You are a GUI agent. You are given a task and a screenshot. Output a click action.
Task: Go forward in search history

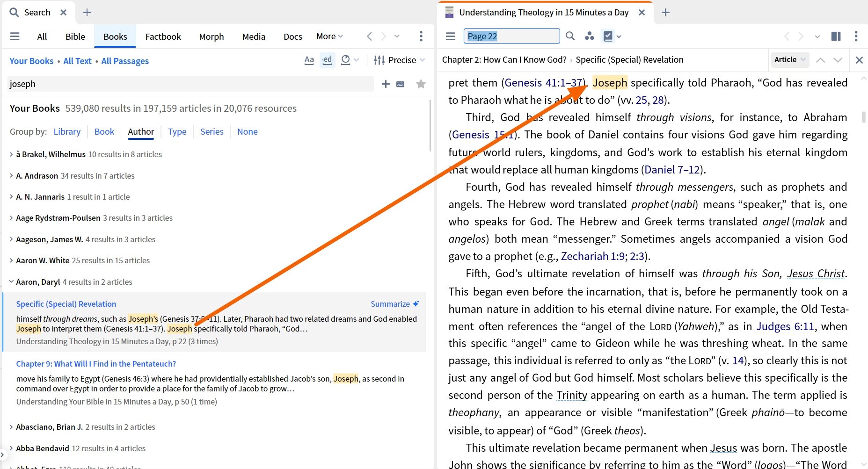[384, 36]
